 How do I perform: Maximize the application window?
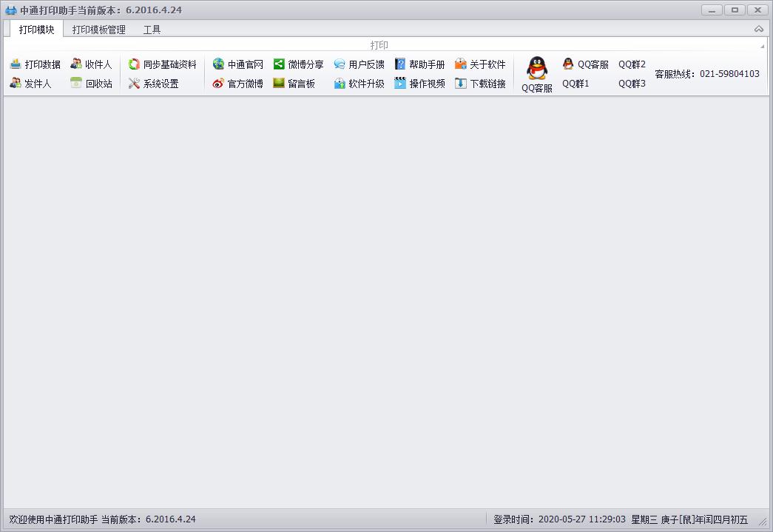[x=735, y=10]
